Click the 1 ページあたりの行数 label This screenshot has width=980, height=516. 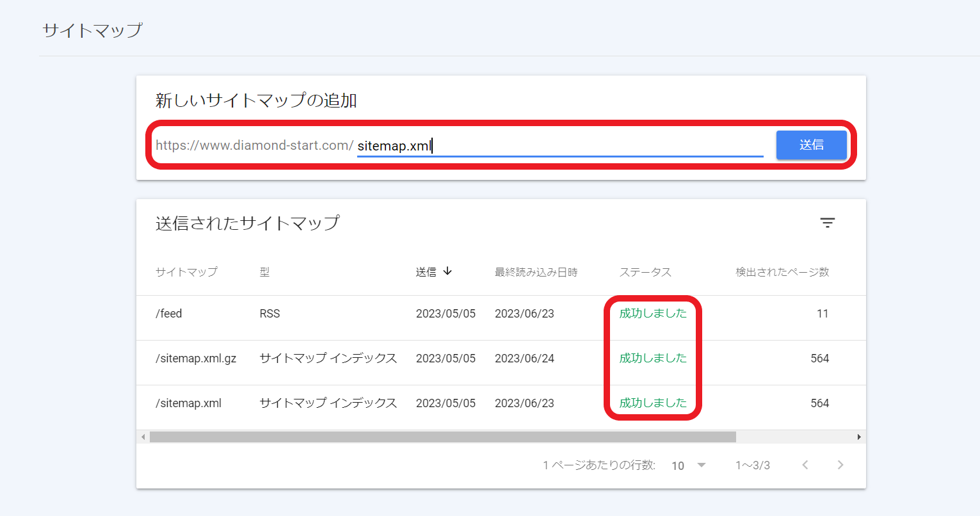(599, 465)
